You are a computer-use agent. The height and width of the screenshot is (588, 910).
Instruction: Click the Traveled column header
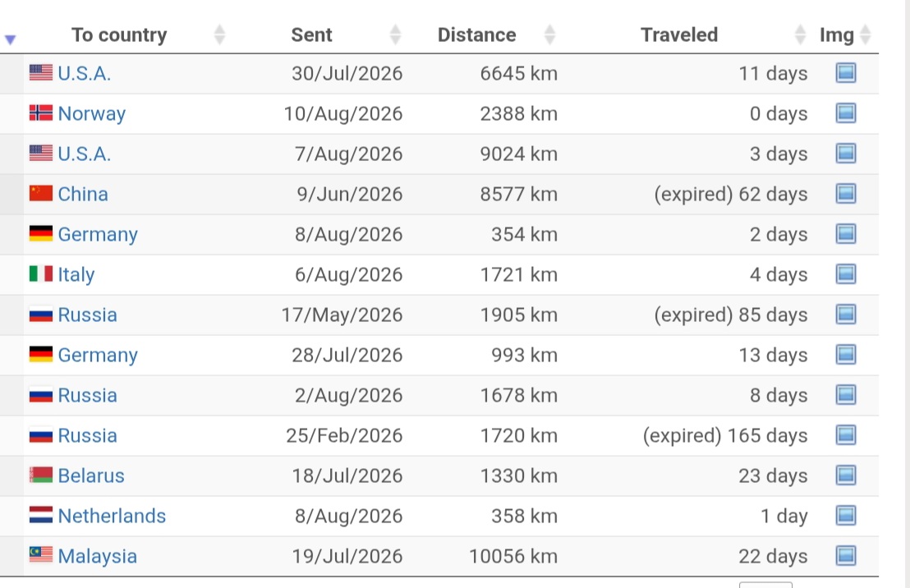[x=679, y=34]
